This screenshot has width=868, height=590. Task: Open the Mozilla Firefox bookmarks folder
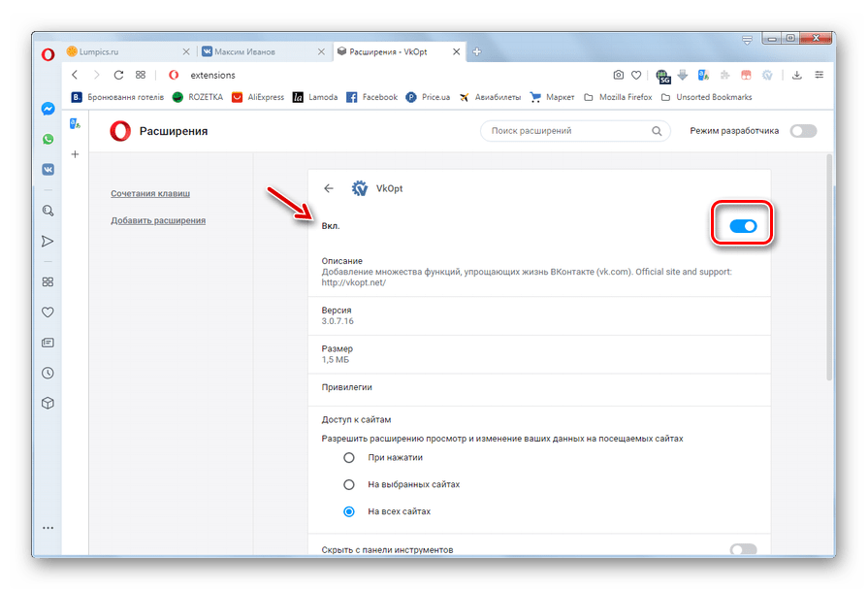pyautogui.click(x=619, y=97)
